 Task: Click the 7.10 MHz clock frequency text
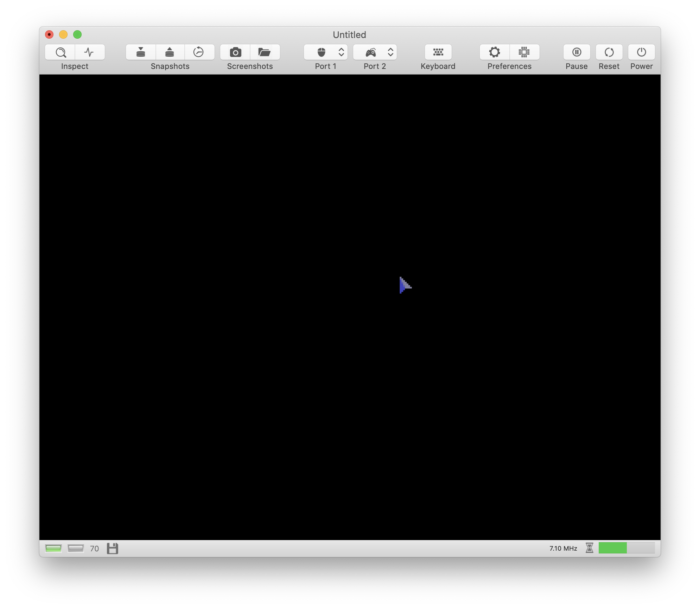[x=563, y=548]
